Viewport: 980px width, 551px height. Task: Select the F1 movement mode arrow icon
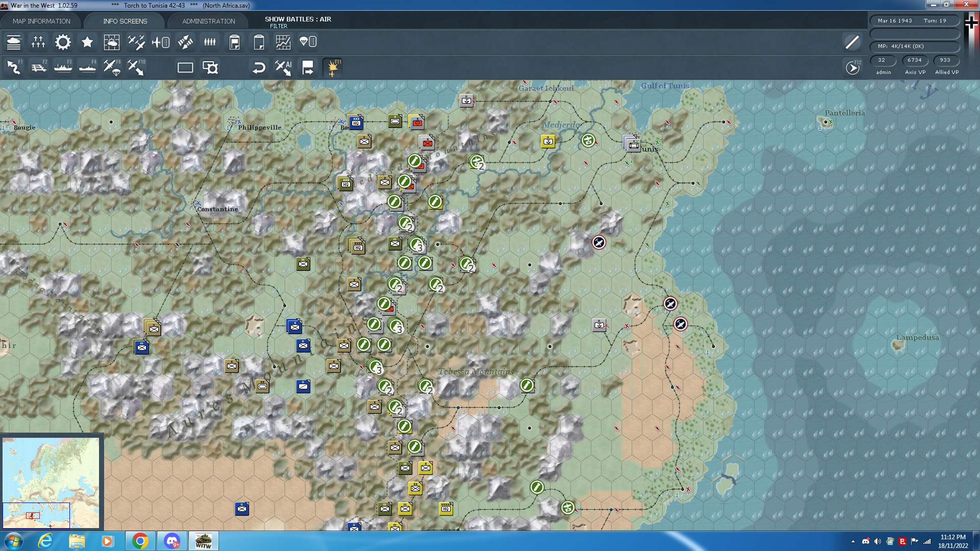[14, 67]
